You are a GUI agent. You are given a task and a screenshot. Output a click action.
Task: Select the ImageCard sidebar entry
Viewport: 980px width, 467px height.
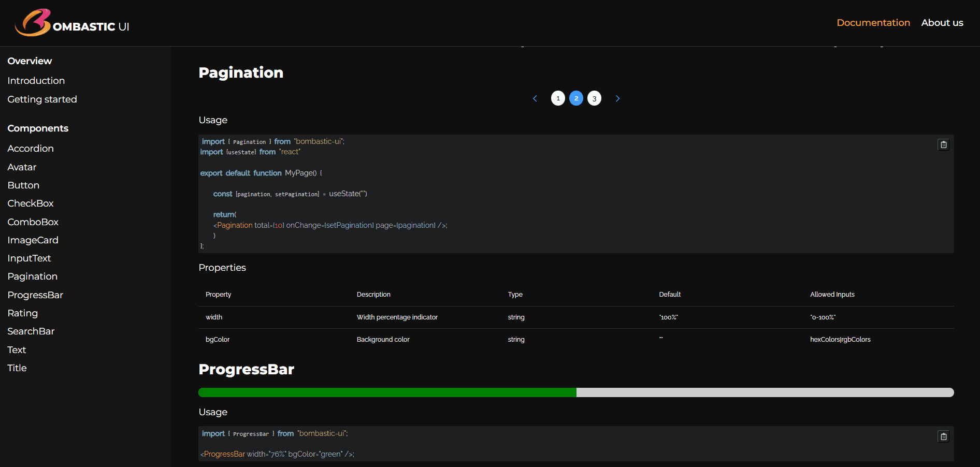(33, 240)
